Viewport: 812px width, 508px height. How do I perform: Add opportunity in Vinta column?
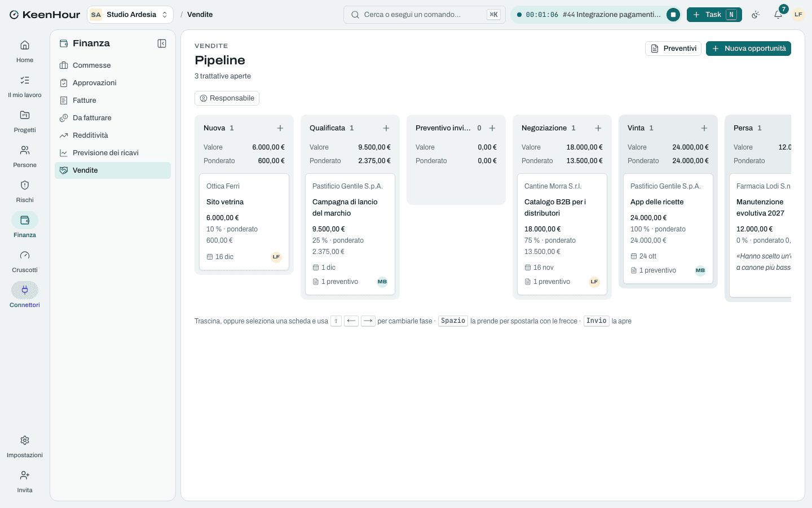704,128
